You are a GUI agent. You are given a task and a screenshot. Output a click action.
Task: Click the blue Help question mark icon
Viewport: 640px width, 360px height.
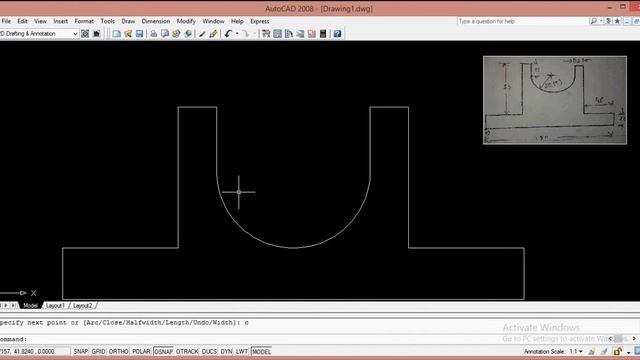click(337, 34)
